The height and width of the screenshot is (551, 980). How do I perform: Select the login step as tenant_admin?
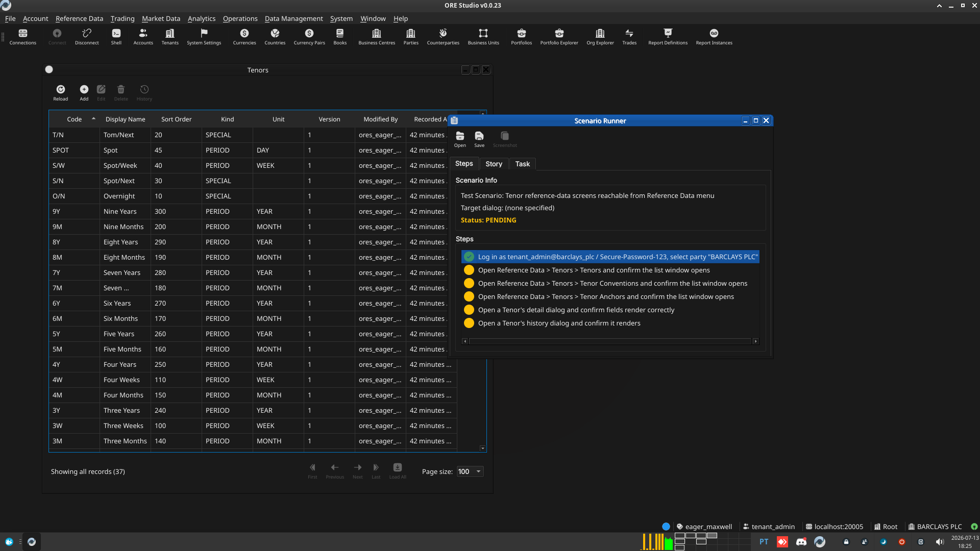click(610, 257)
